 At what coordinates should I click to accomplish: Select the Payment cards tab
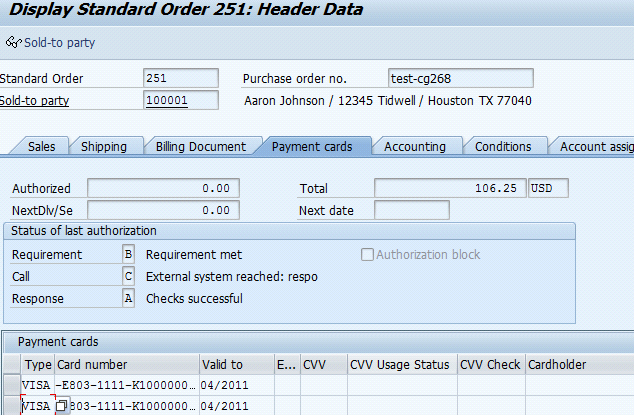point(312,146)
